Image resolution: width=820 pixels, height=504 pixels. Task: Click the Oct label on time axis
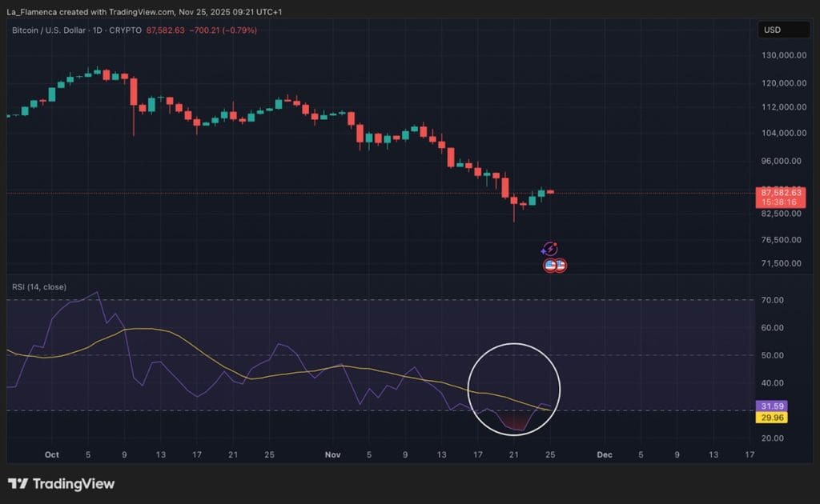(x=52, y=454)
